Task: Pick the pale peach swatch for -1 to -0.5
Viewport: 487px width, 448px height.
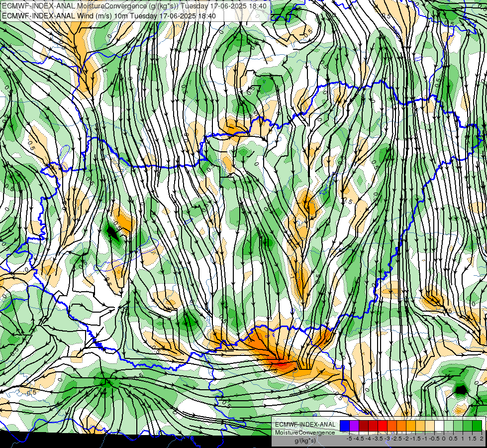Action: [x=430, y=426]
